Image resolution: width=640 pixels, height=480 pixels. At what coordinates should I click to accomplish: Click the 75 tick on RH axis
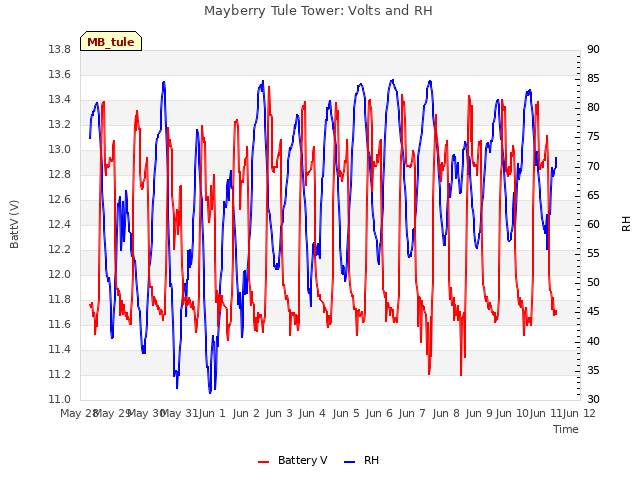click(x=593, y=137)
